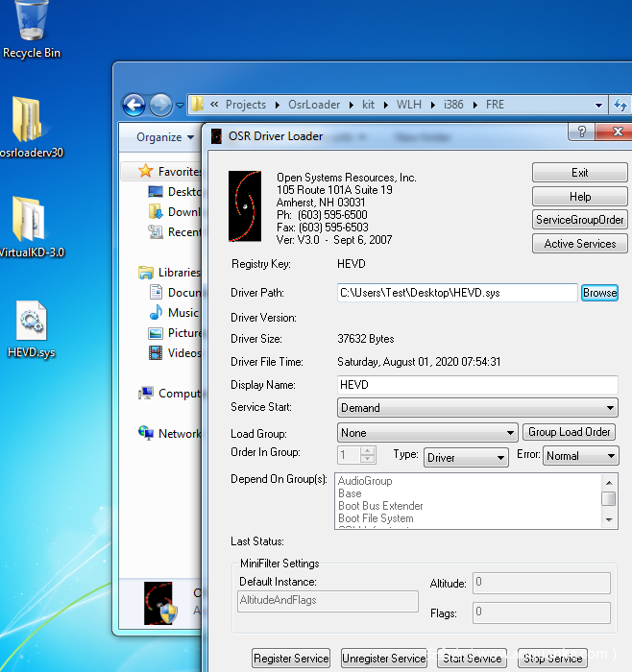The width and height of the screenshot is (632, 672).
Task: Open the Recycle Bin desktop icon
Action: coord(32,21)
